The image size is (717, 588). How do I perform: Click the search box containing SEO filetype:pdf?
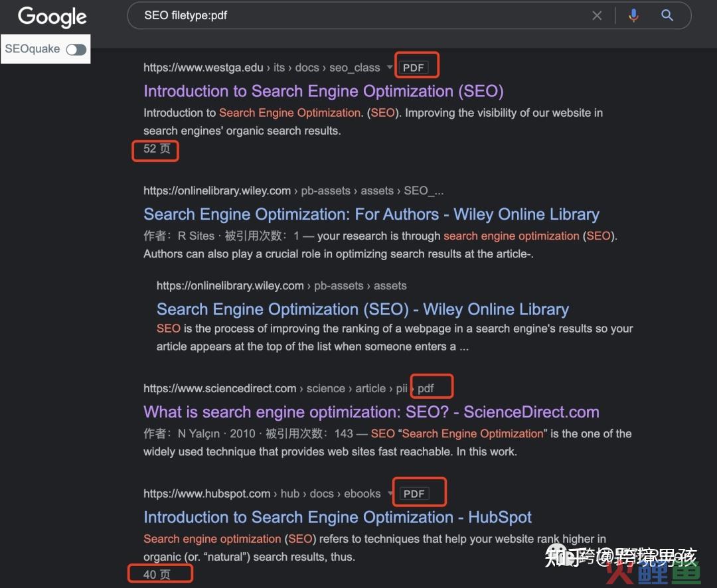[409, 15]
